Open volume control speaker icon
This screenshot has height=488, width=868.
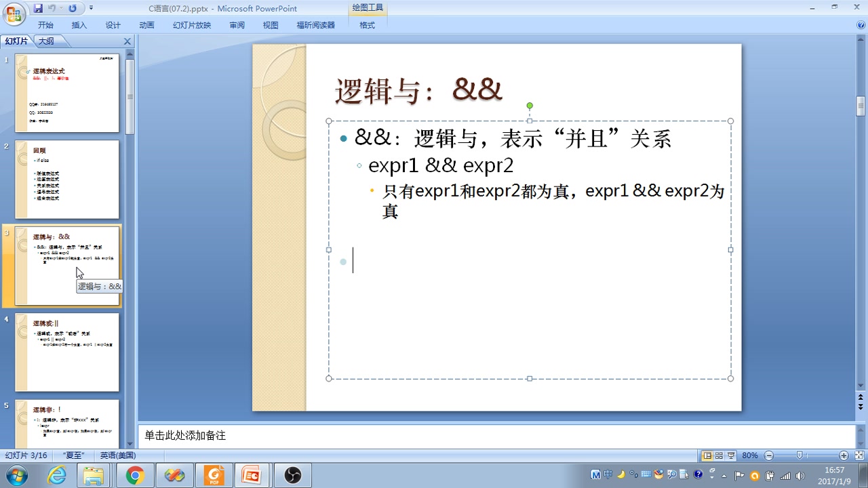click(x=800, y=476)
